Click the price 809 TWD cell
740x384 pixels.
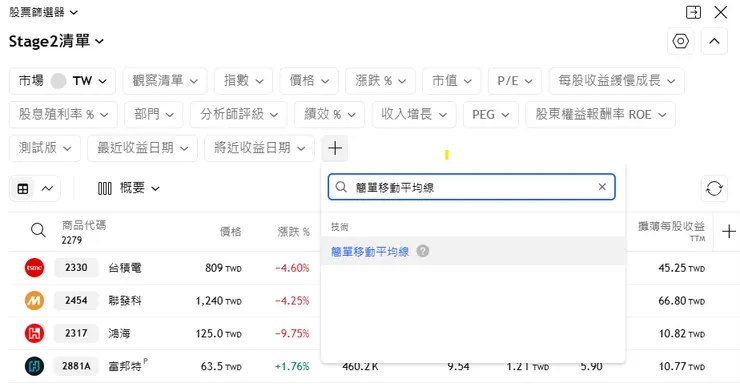[223, 268]
